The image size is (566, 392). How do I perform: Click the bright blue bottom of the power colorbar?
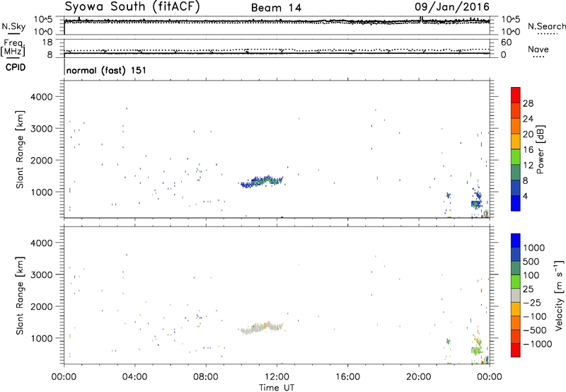[516, 203]
